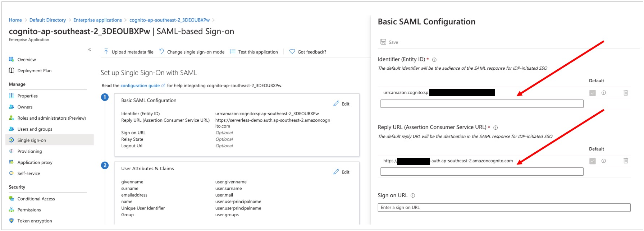Open Conditional Access under Security
The width and height of the screenshot is (644, 231).
(x=36, y=199)
